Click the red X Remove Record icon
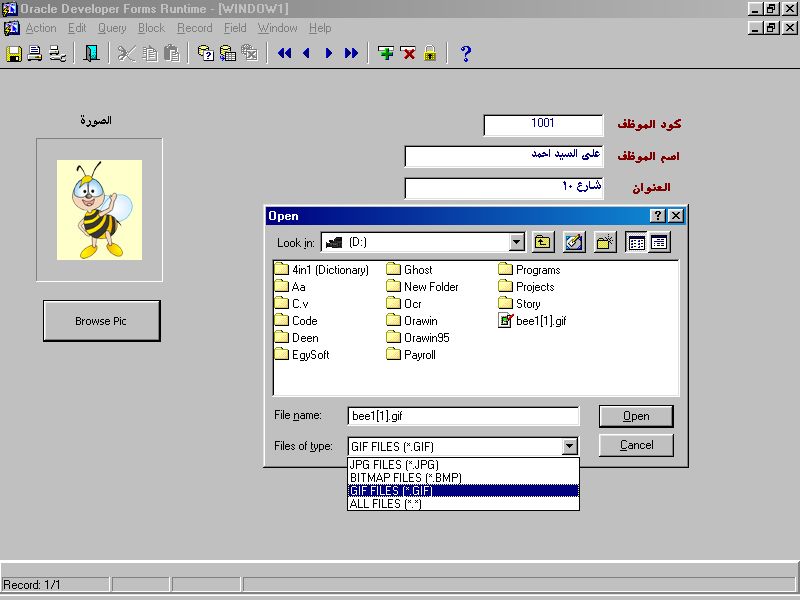This screenshot has width=800, height=600. 408,53
